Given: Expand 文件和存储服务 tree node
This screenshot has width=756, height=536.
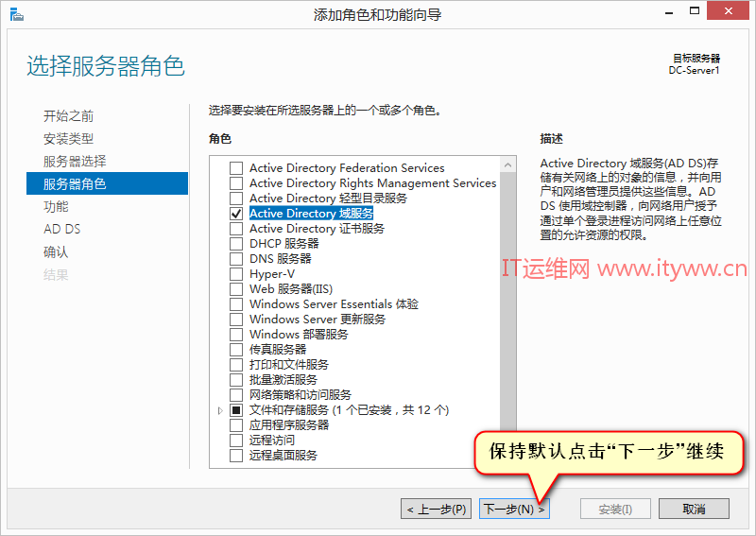Looking at the screenshot, I should pyautogui.click(x=220, y=410).
